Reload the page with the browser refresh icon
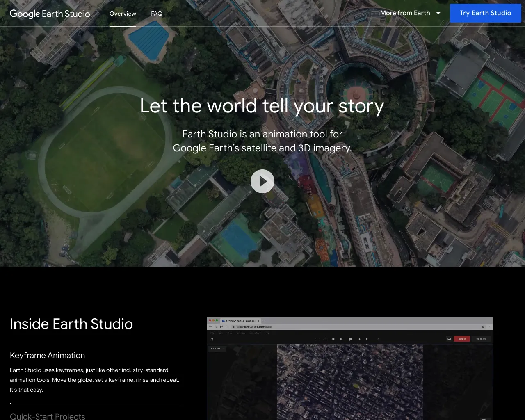 click(221, 327)
